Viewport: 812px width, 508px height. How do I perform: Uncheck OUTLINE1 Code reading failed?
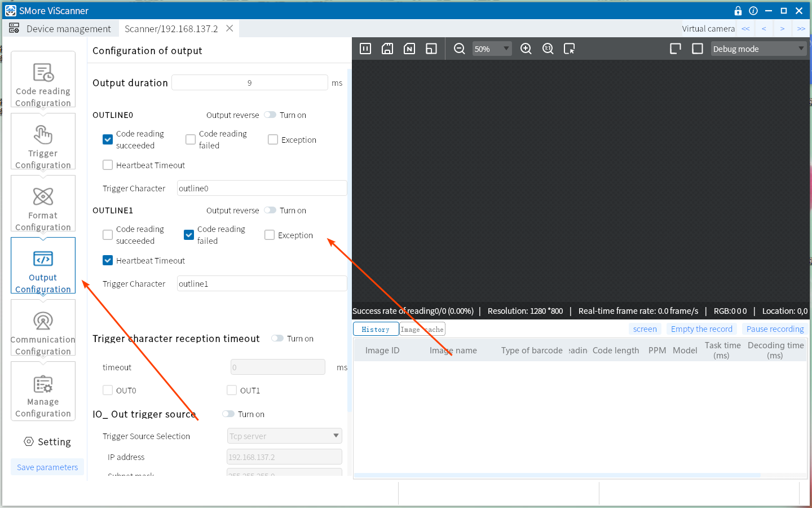189,235
